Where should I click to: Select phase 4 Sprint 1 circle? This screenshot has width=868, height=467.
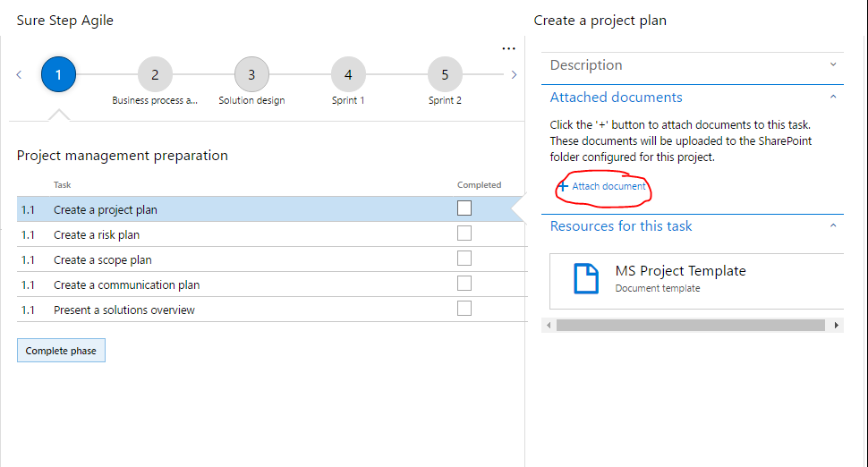click(348, 75)
